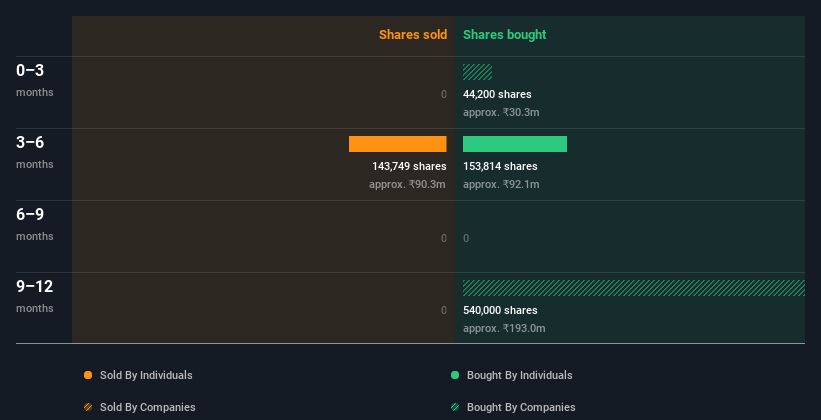Click the 3–6 months row label
Image resolution: width=821 pixels, height=420 pixels.
pyautogui.click(x=35, y=152)
